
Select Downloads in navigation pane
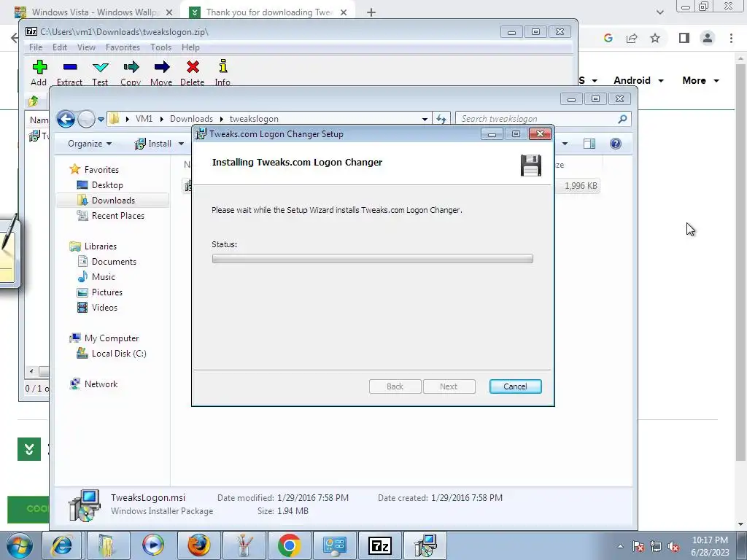click(113, 201)
